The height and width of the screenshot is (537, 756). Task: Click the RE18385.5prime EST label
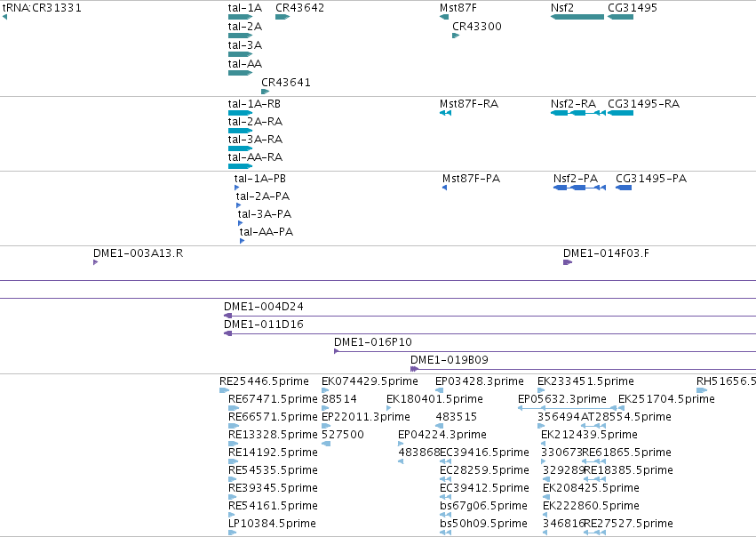tap(629, 470)
